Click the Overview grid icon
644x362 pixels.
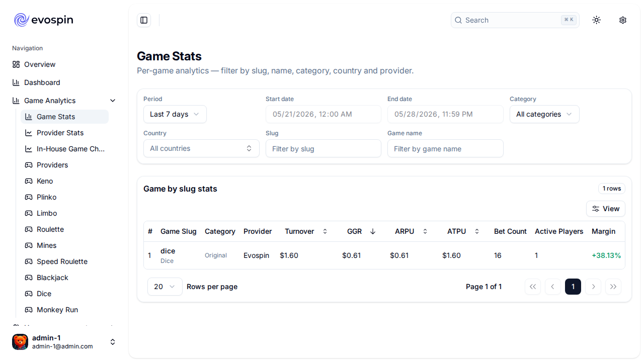(x=16, y=64)
